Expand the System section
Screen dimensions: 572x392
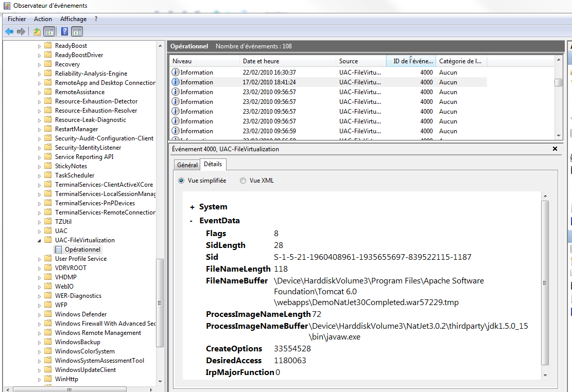tap(192, 207)
